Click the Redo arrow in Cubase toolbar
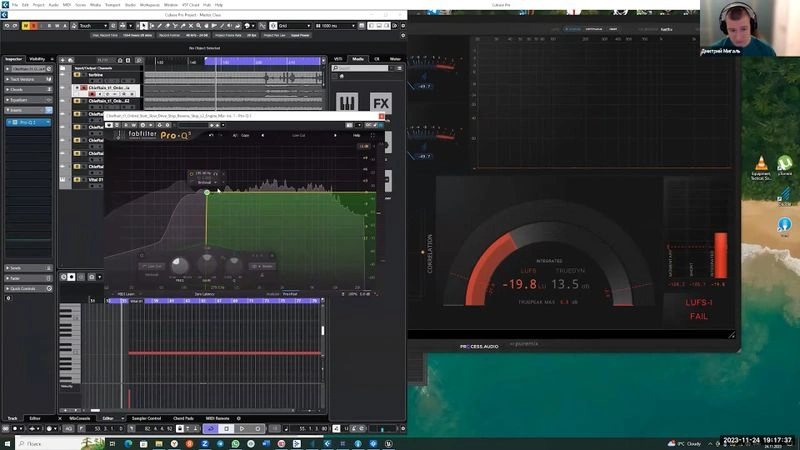The width and height of the screenshot is (800, 450). pos(15,26)
